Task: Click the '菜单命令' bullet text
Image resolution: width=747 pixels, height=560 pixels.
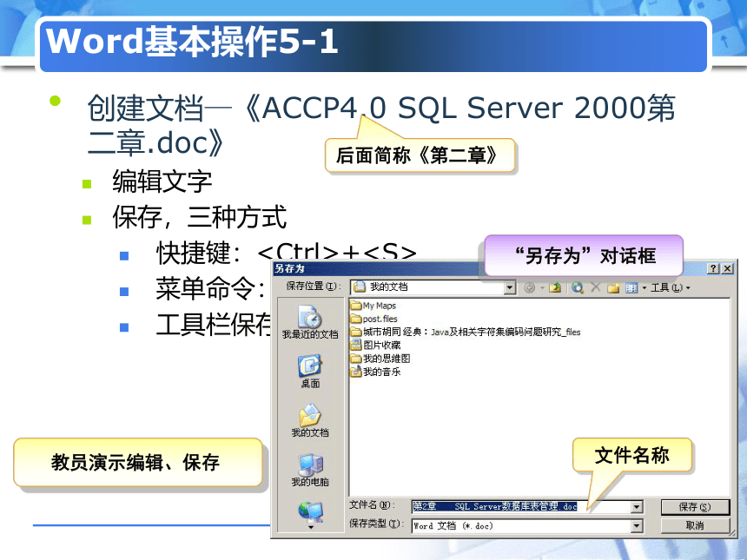Action: 210,288
